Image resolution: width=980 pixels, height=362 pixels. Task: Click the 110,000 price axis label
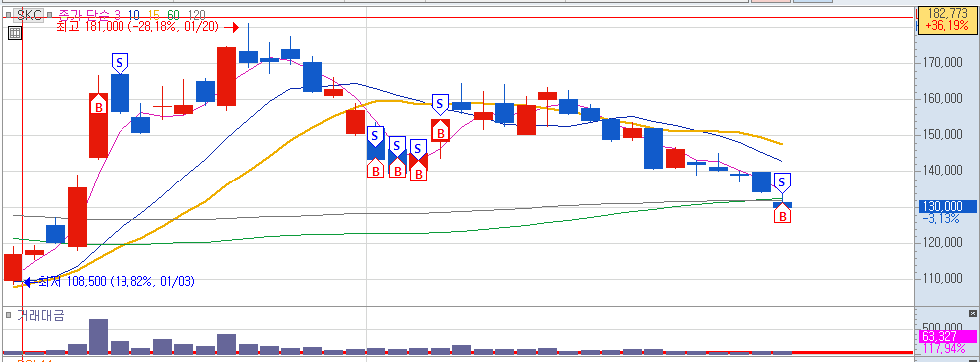point(943,279)
